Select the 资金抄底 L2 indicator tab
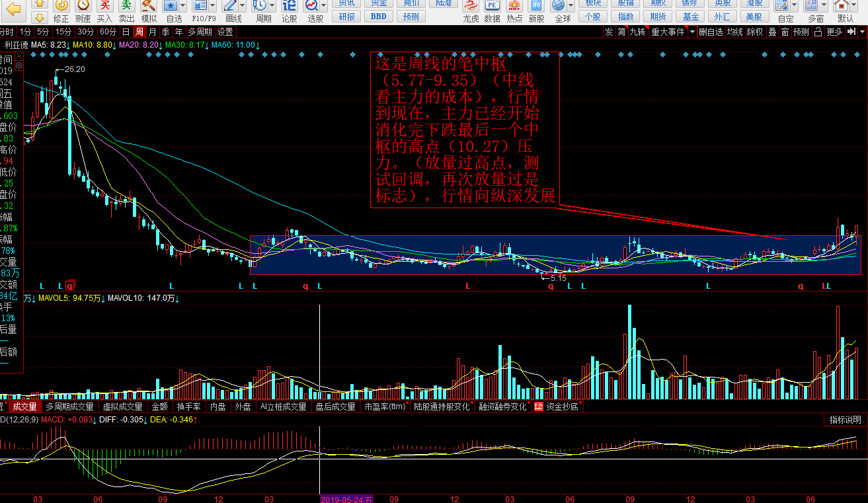 557,406
